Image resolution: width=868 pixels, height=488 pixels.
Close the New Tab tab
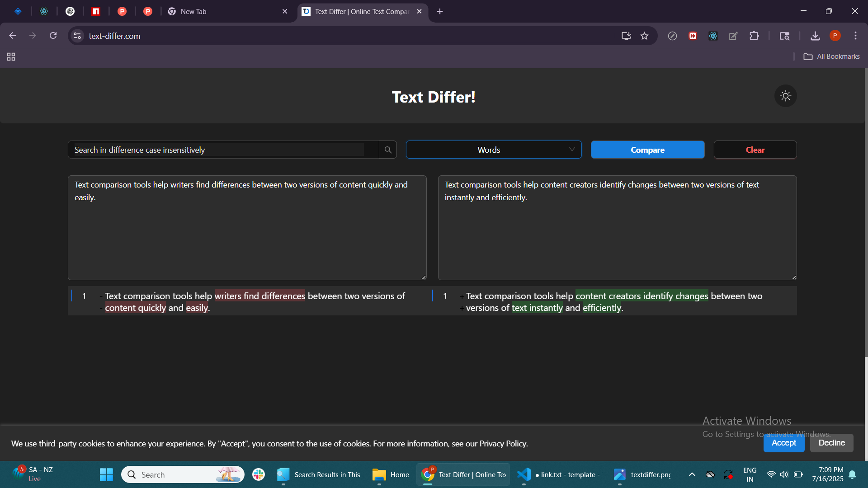point(285,11)
